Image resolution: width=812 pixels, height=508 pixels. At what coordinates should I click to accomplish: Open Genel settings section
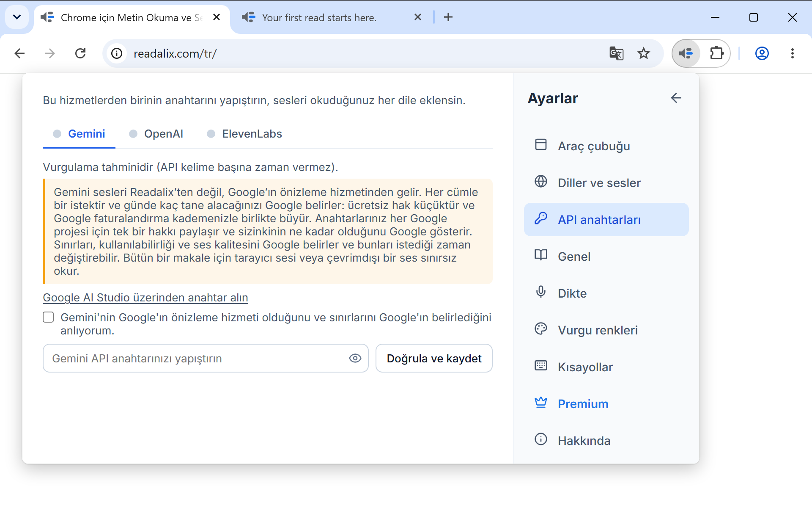(x=606, y=257)
